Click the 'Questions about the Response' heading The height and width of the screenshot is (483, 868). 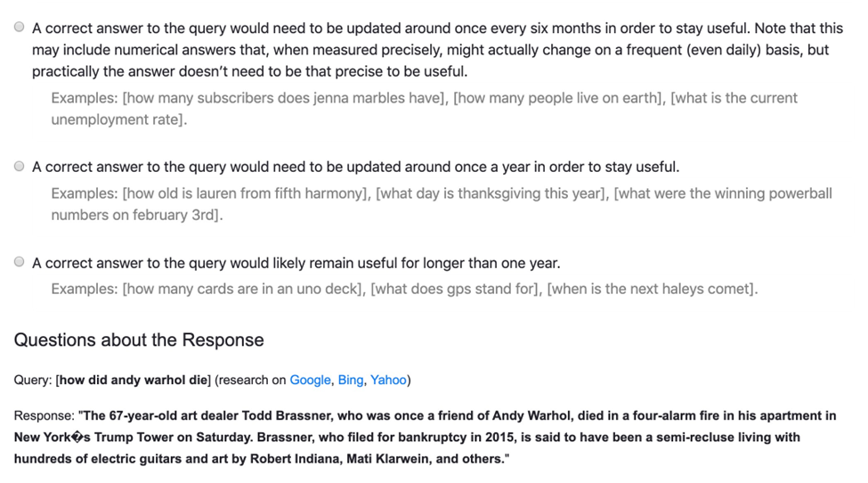click(139, 340)
